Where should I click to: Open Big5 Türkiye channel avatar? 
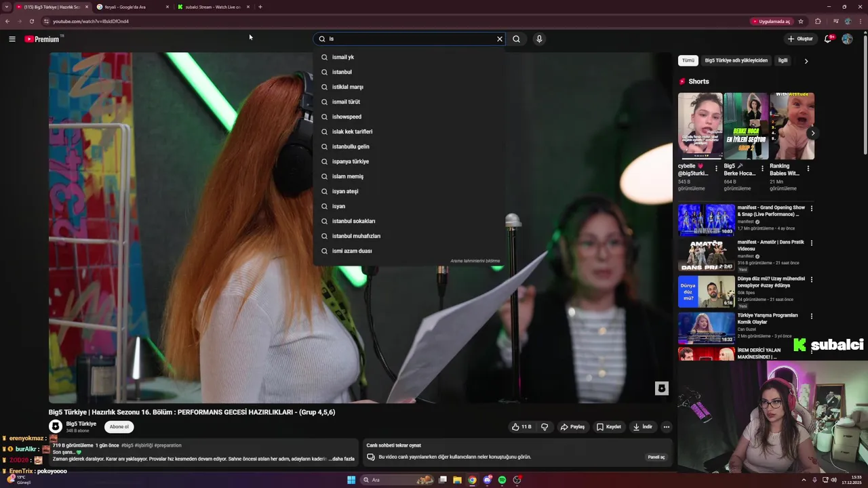[x=56, y=426]
